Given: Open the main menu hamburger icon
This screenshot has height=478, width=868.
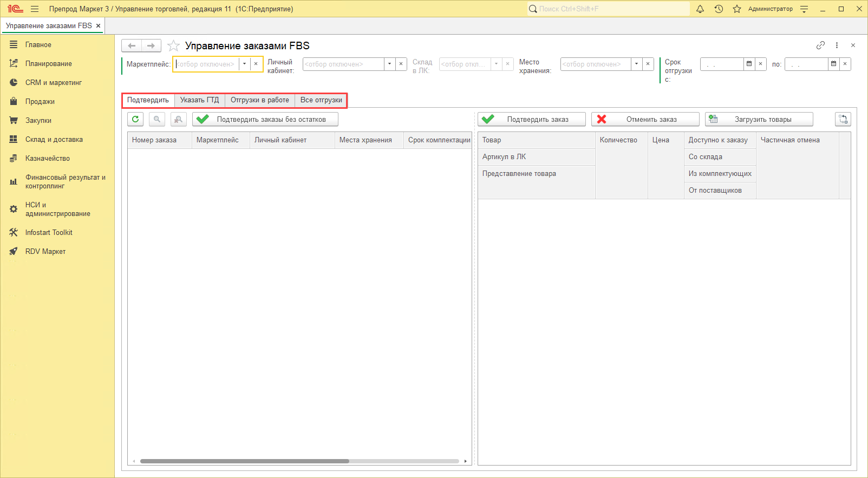Looking at the screenshot, I should pyautogui.click(x=35, y=9).
